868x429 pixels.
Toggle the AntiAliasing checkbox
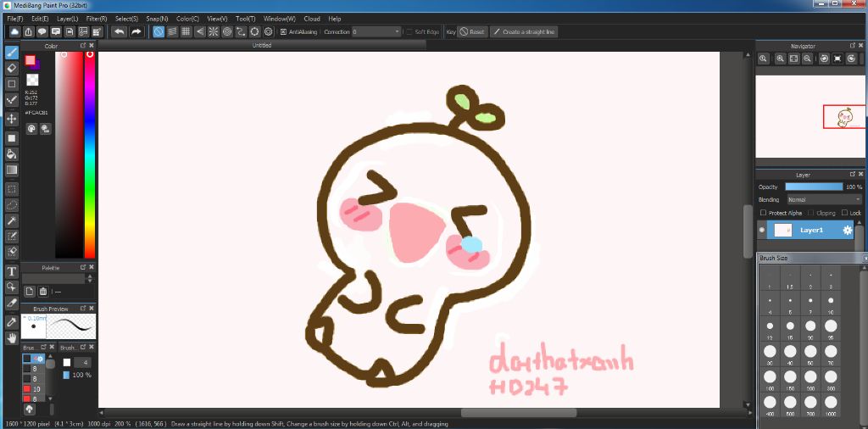pyautogui.click(x=283, y=31)
